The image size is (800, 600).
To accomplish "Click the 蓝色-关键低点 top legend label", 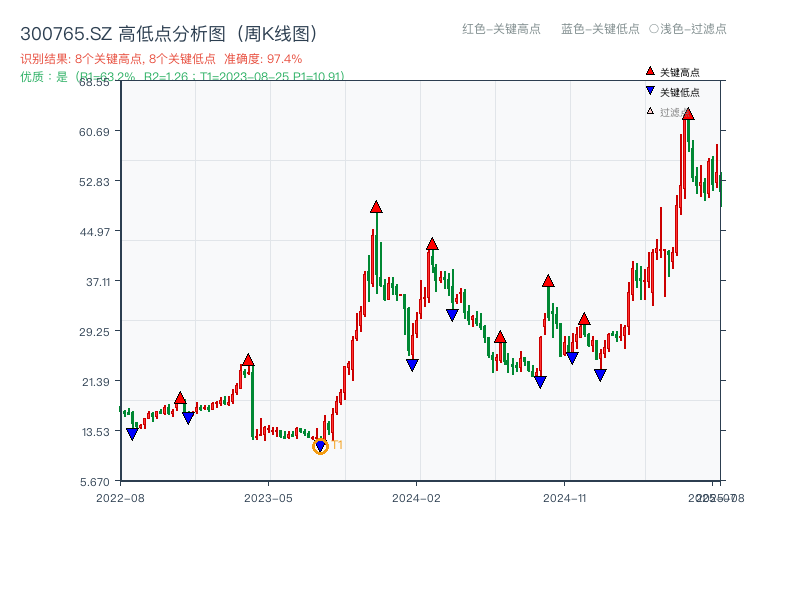I will pos(600,29).
